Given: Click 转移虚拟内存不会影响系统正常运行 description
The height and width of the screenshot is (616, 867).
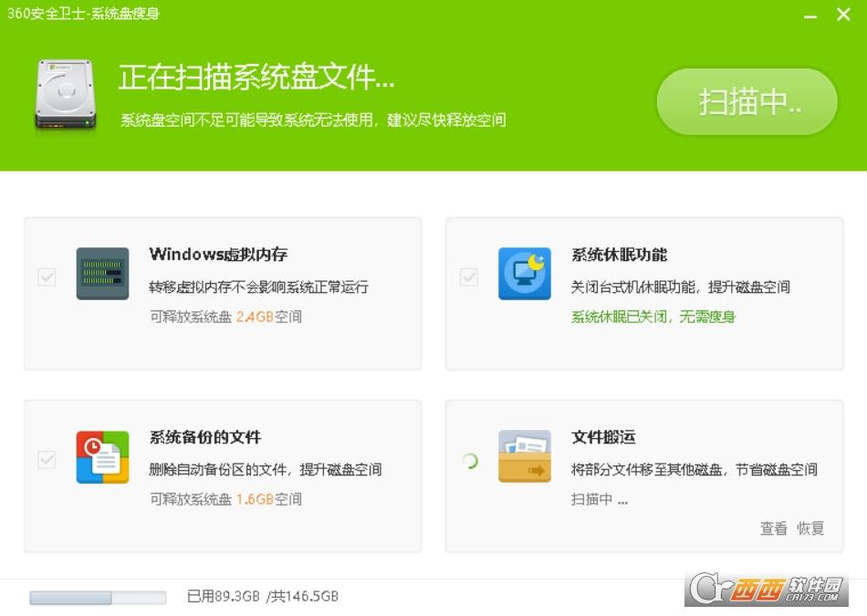Looking at the screenshot, I should tap(259, 287).
